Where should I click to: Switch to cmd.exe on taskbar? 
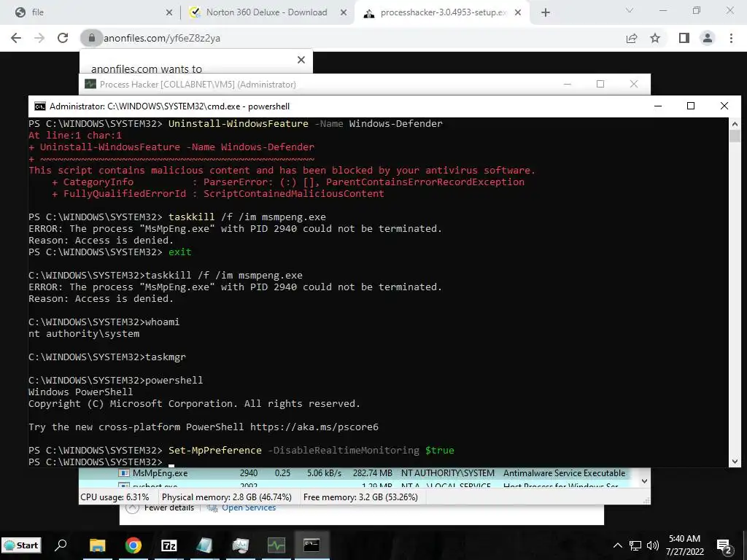311,545
